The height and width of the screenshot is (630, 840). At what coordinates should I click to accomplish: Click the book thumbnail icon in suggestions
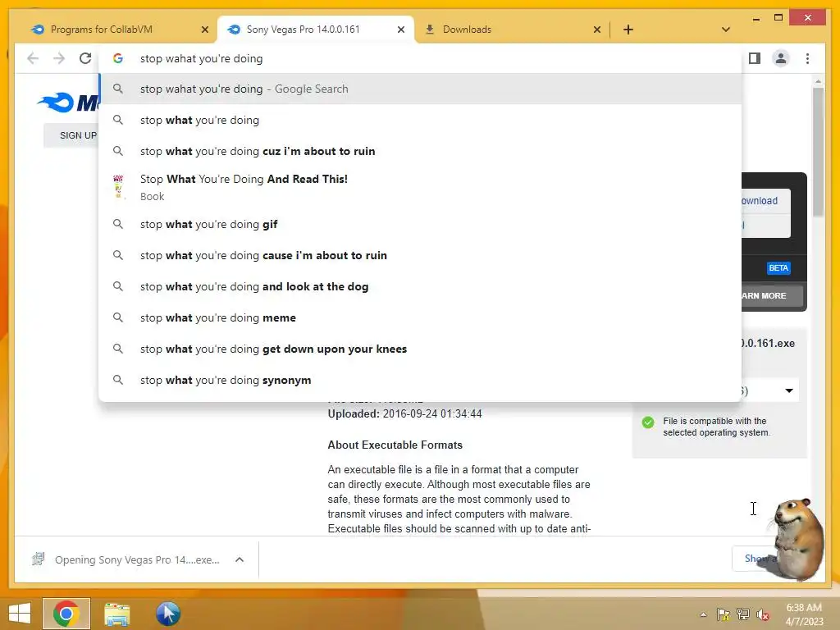(118, 186)
